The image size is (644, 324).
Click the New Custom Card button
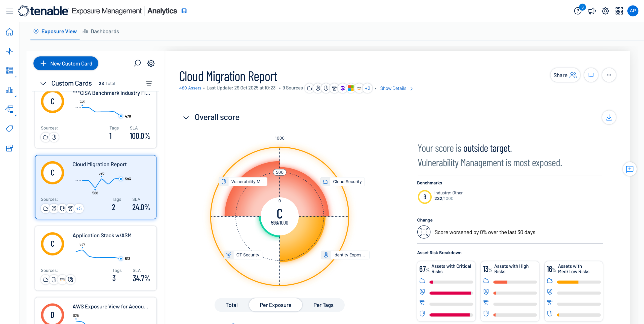tap(66, 63)
